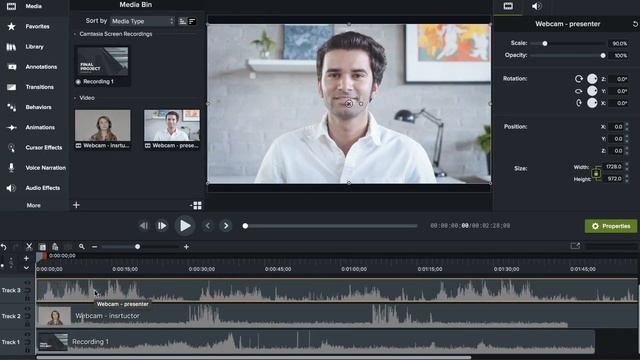Set ascending sort order icon
This screenshot has height=360, width=640.
click(182, 21)
